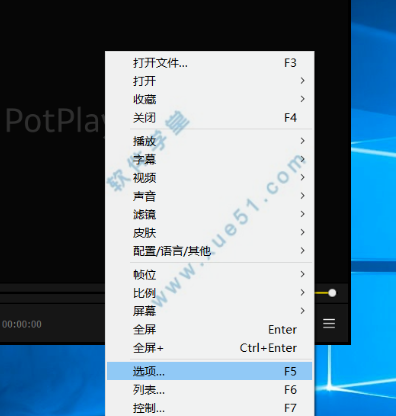Expand the 比例 submenu

tap(209, 293)
